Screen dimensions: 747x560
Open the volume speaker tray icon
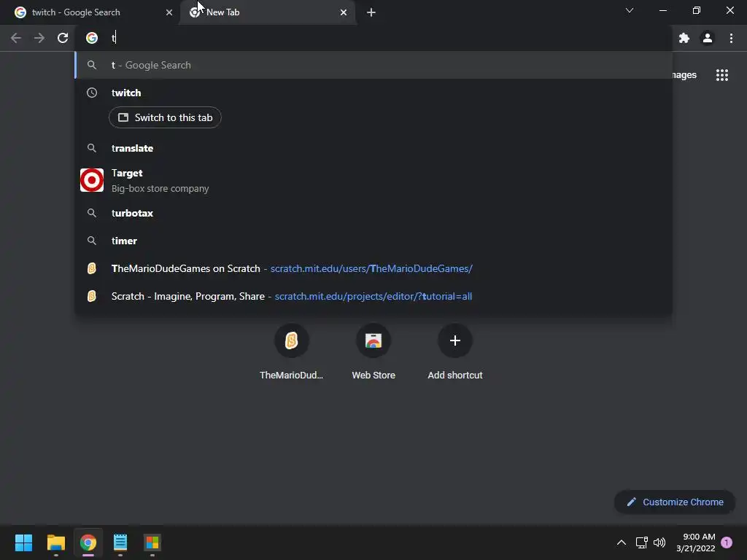pos(659,542)
